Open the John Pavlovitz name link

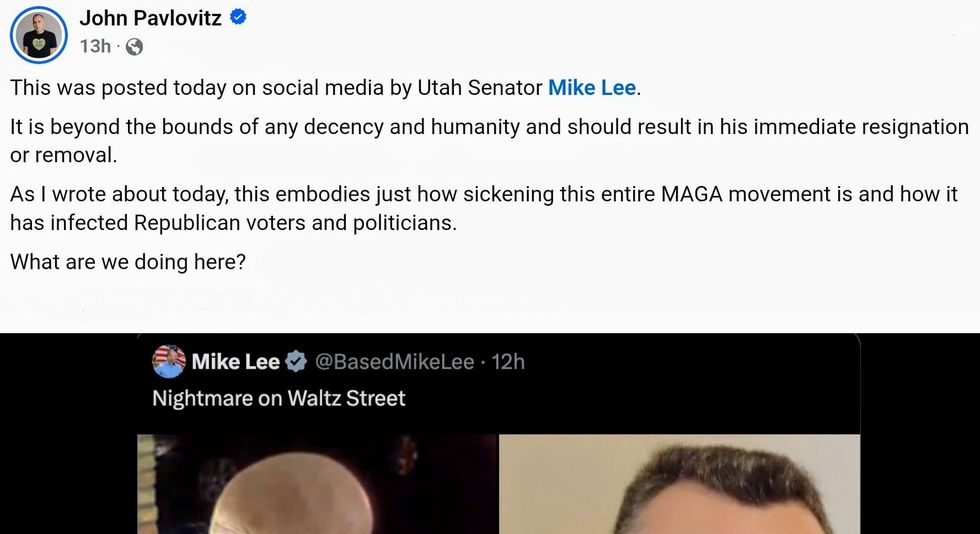click(152, 17)
